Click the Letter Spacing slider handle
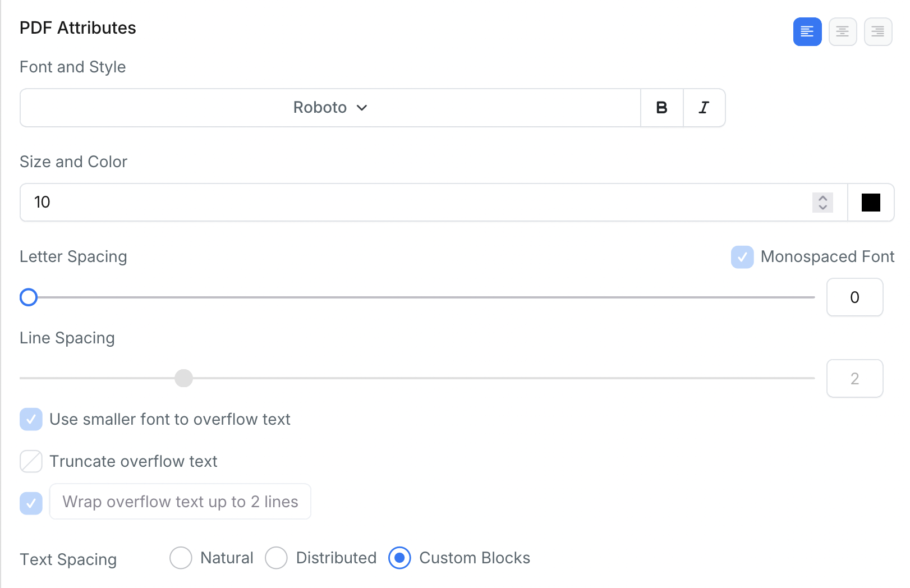910x588 pixels. pyautogui.click(x=29, y=297)
